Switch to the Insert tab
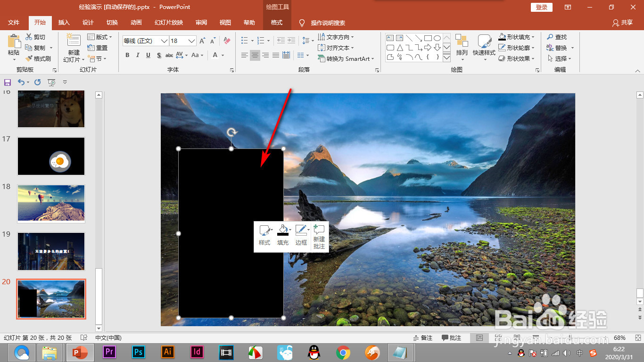This screenshot has width=644, height=362. click(64, 23)
